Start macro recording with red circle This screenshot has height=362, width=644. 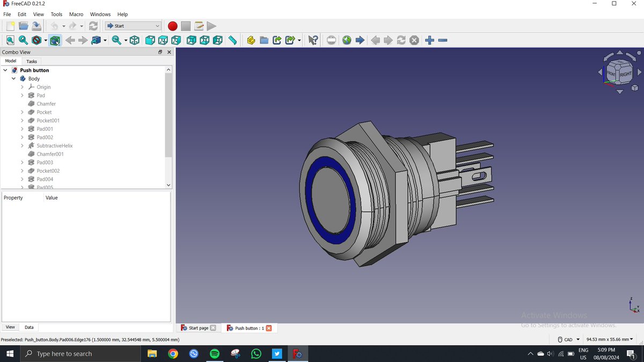pos(172,26)
